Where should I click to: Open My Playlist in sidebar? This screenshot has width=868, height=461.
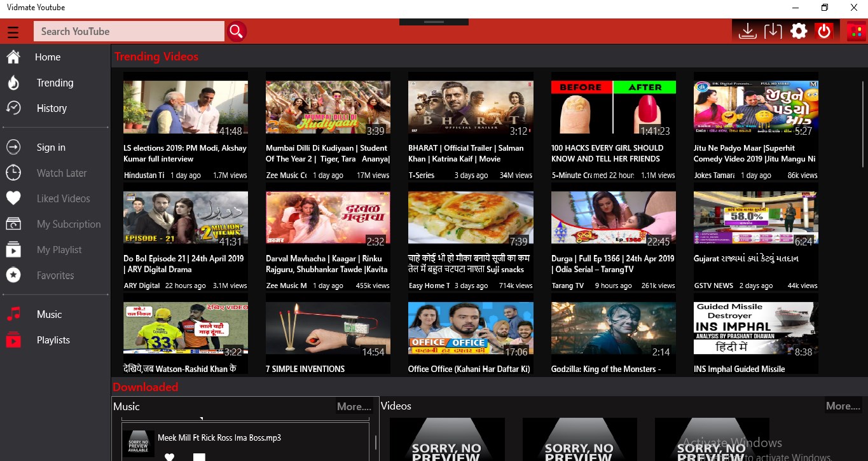point(59,250)
